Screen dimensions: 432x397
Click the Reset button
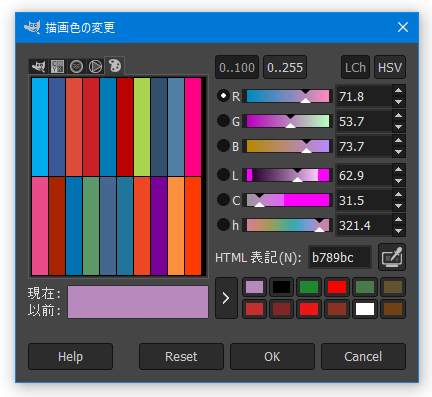point(181,356)
